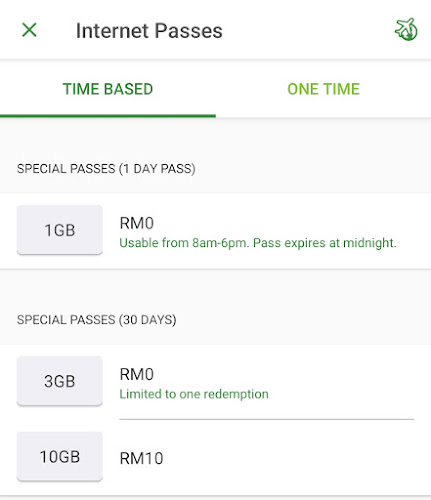The width and height of the screenshot is (431, 500).
Task: Tap Special Passes (30 Days) header
Action: tap(97, 320)
